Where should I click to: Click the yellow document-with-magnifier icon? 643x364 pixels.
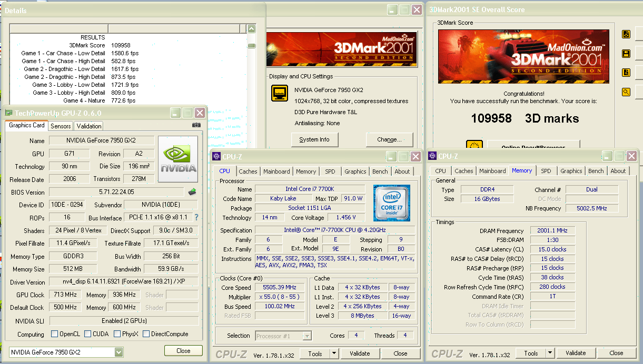point(626,73)
